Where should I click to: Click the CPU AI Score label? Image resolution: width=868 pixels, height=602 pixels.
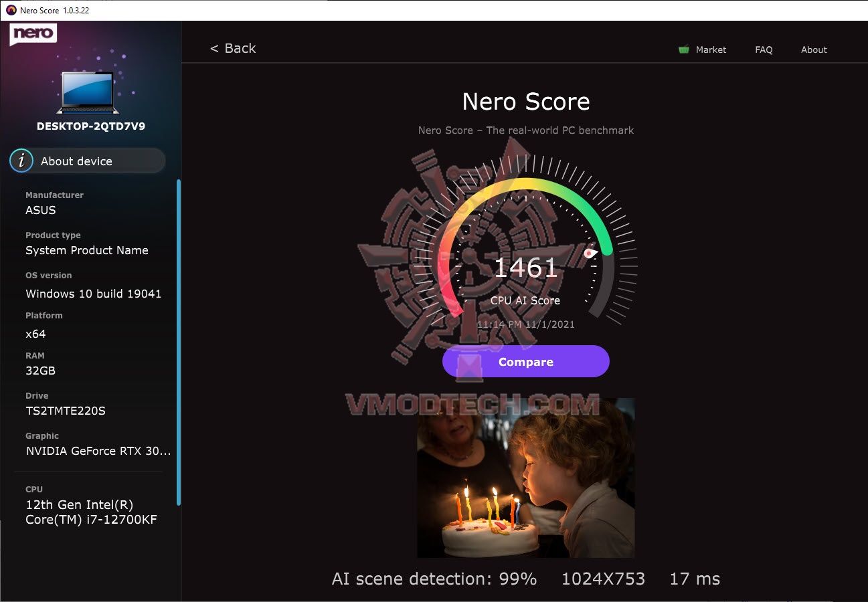525,300
